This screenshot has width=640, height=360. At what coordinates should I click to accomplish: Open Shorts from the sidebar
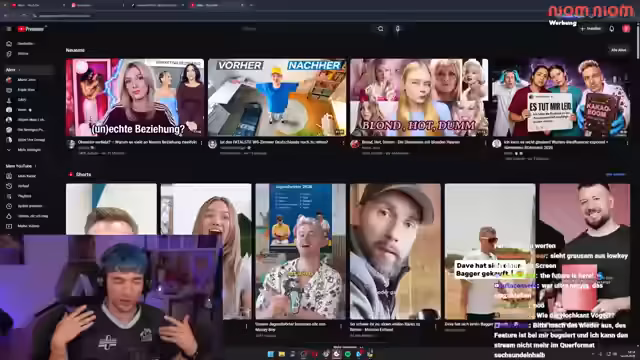point(21,53)
